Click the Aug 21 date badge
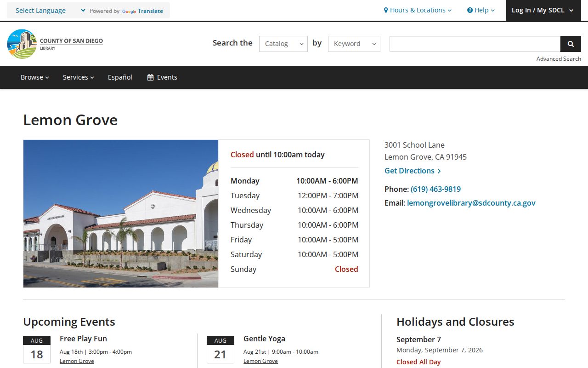The width and height of the screenshot is (588, 368). (220, 350)
